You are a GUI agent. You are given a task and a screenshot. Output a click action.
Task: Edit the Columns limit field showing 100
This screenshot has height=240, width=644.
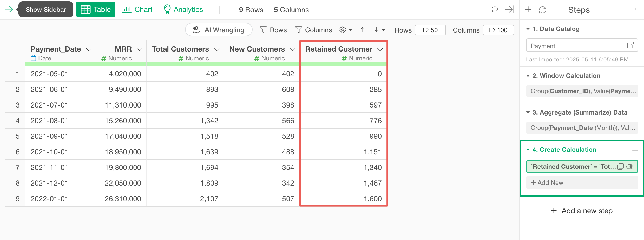click(498, 30)
